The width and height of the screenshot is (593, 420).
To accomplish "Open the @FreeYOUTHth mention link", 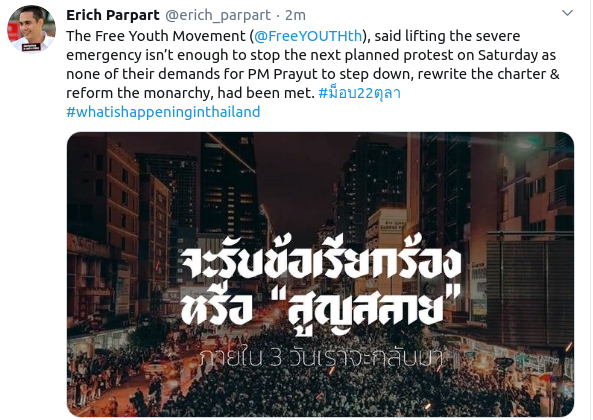I will pyautogui.click(x=308, y=36).
